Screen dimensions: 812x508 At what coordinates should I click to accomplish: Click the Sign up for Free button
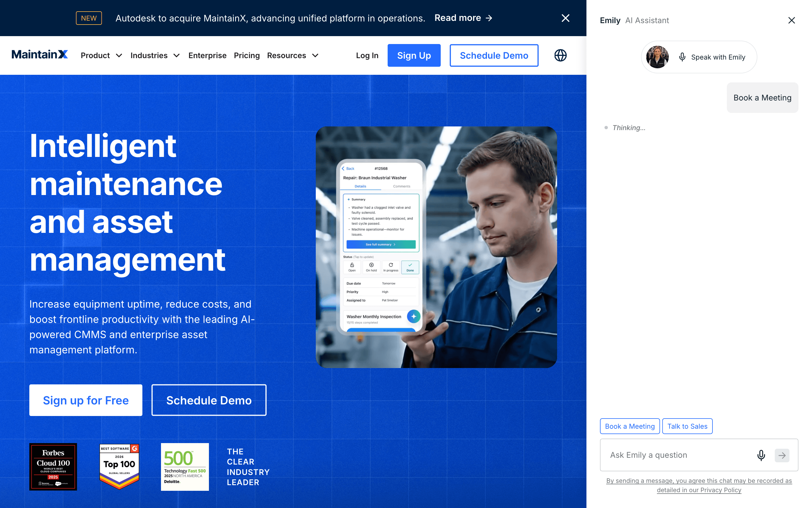pos(85,400)
